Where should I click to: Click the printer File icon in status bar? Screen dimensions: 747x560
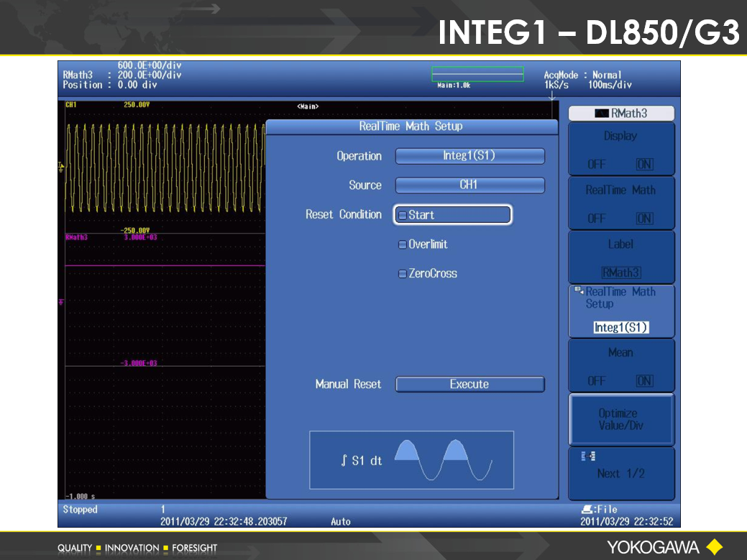pos(585,509)
